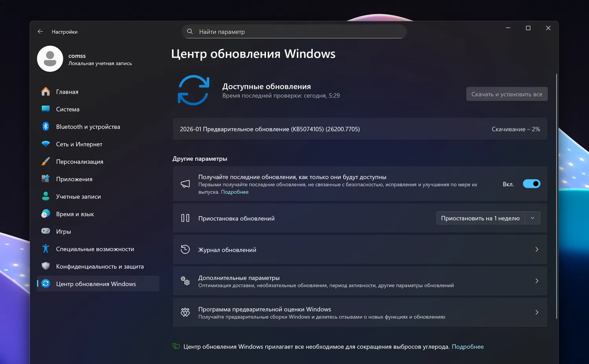Open Программа предварительной оценки Windows row

(360, 312)
